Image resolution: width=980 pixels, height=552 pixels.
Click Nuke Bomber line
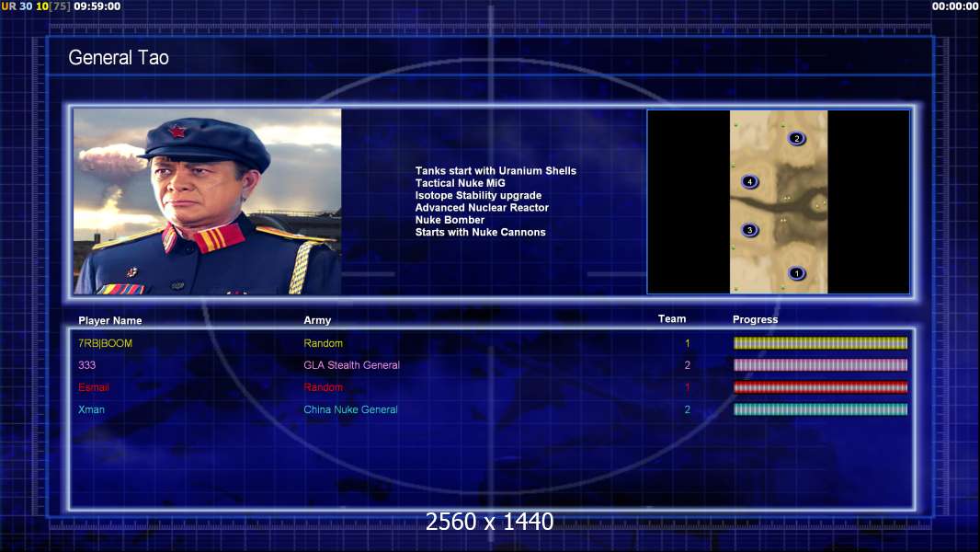(x=450, y=220)
